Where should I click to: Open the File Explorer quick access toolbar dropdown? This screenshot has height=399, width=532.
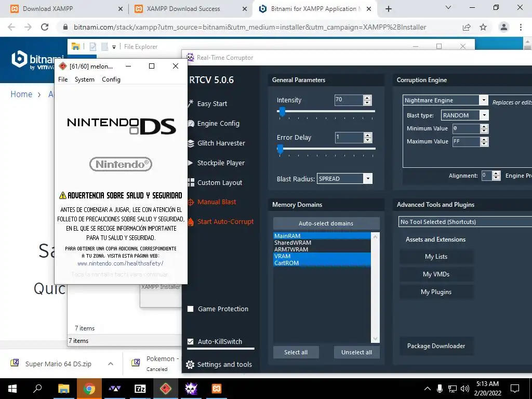click(114, 47)
